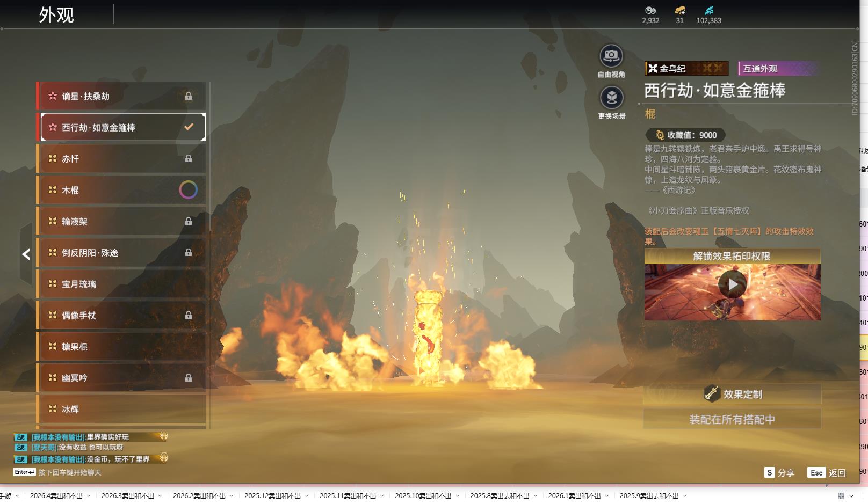Click the lock icon on 偶像手杖
Screen dimensions: 868x504
tap(189, 316)
